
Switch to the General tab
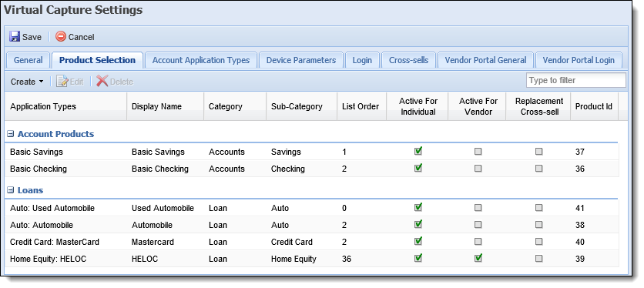[28, 60]
